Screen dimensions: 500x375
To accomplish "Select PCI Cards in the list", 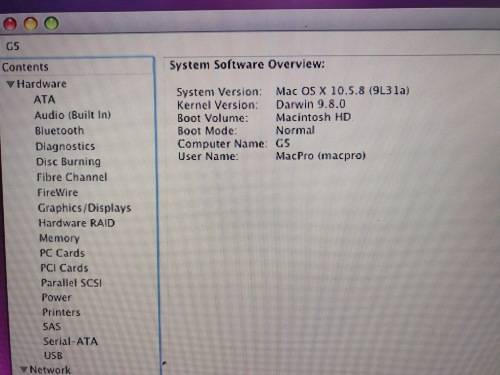I will click(x=64, y=268).
